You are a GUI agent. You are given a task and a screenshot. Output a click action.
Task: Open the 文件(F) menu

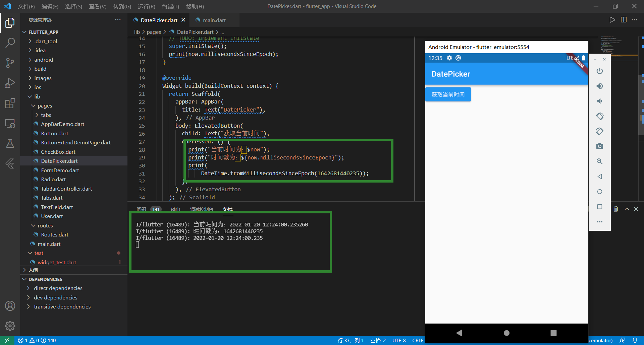26,6
